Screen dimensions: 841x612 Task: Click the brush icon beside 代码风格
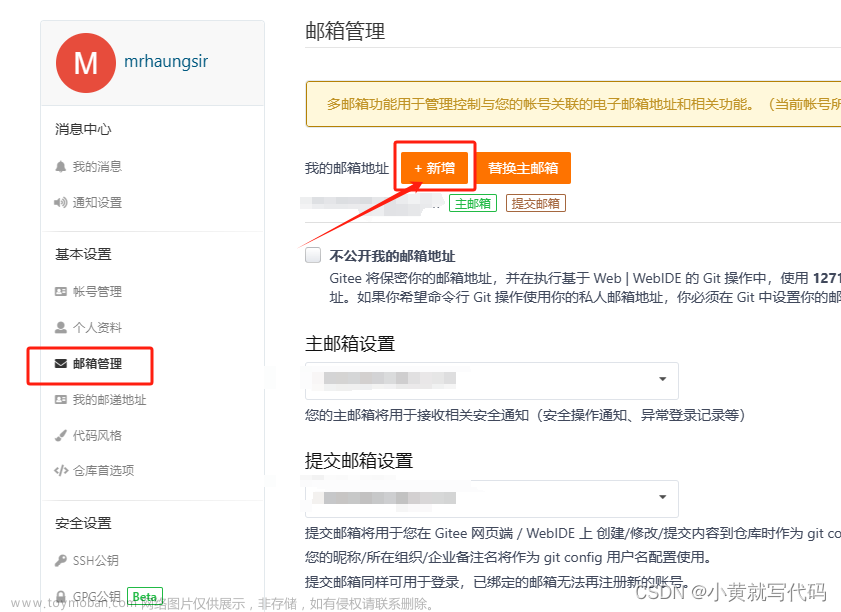(x=61, y=435)
